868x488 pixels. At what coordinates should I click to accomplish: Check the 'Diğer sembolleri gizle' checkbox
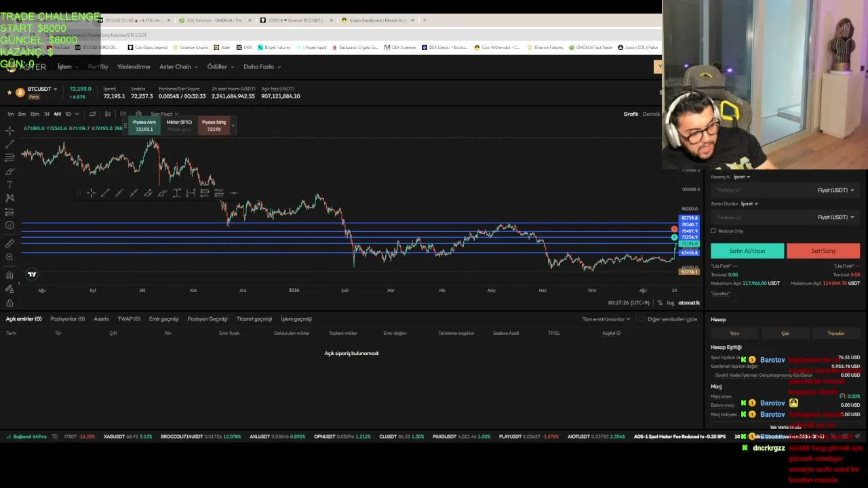pyautogui.click(x=642, y=319)
